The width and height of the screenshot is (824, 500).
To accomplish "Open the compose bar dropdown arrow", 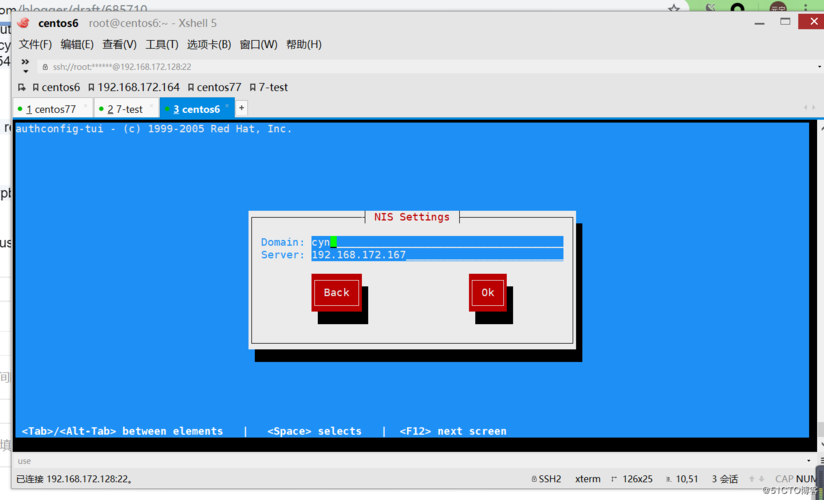I will click(x=810, y=461).
